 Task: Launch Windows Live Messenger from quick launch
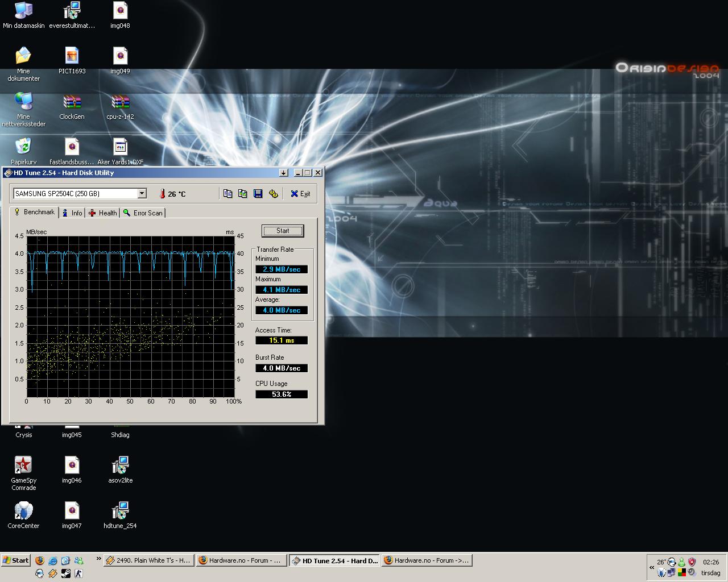pyautogui.click(x=79, y=560)
